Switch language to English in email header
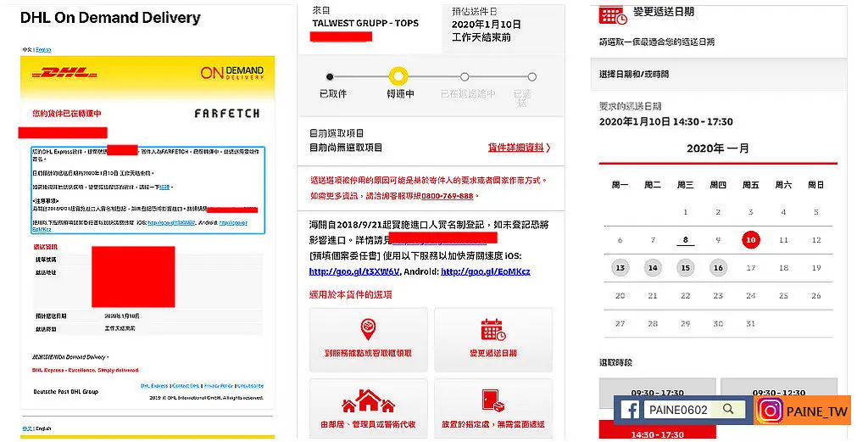The height and width of the screenshot is (442, 868). point(43,50)
